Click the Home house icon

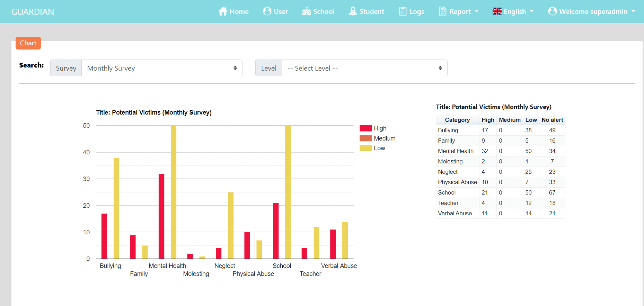pyautogui.click(x=223, y=11)
